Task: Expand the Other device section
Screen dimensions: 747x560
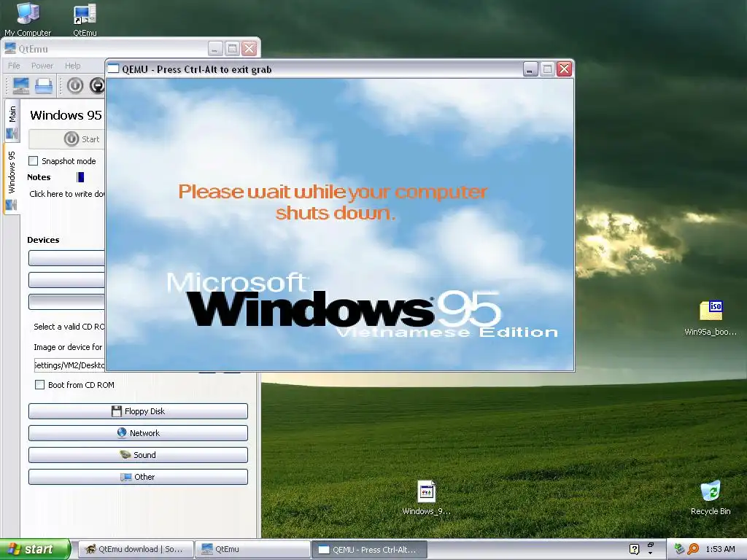Action: coord(138,477)
